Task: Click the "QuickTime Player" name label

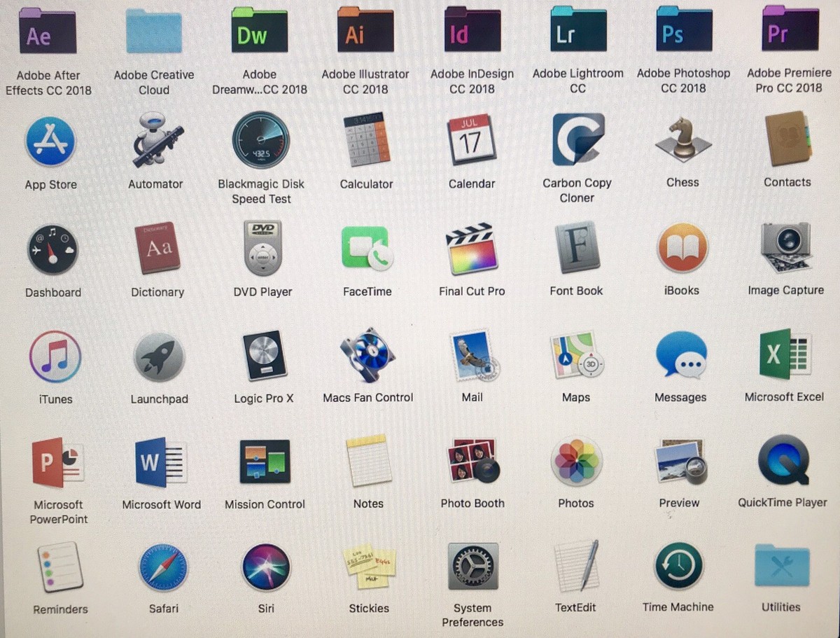Action: pos(783,502)
